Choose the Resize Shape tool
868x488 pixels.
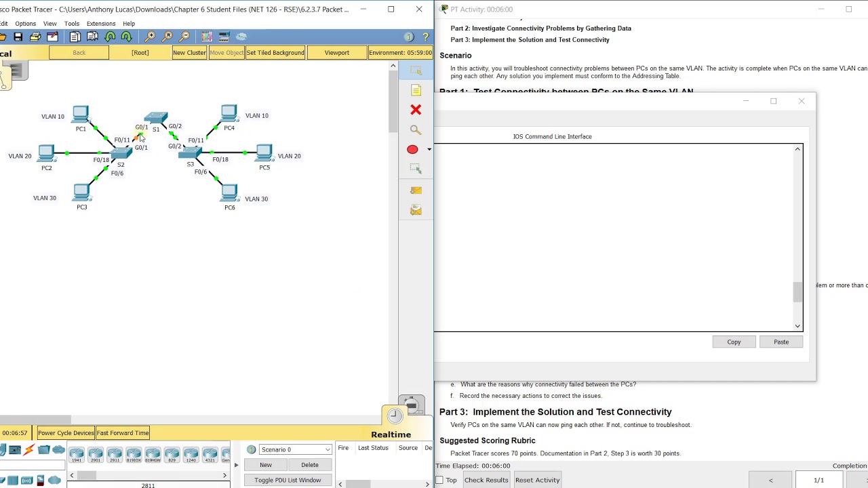[x=416, y=169]
